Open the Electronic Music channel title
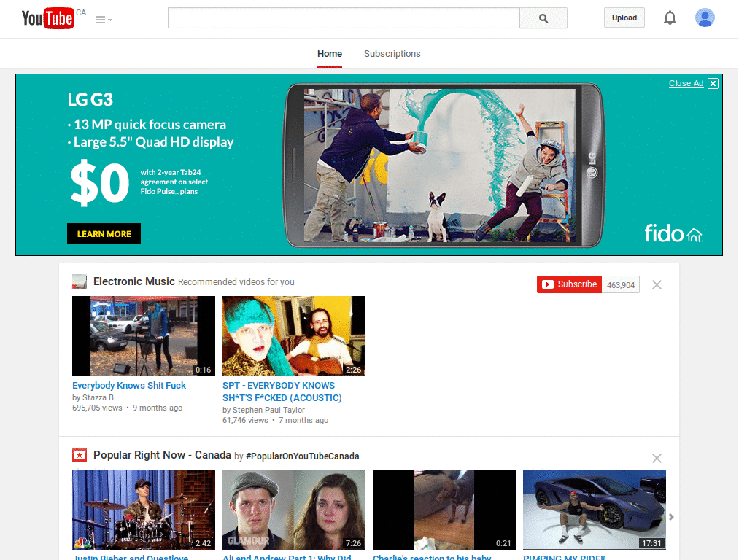 tap(134, 281)
